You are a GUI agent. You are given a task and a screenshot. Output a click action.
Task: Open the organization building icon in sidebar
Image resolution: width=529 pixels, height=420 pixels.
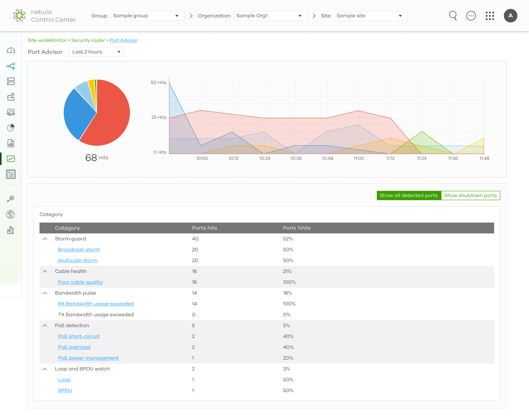pos(10,230)
